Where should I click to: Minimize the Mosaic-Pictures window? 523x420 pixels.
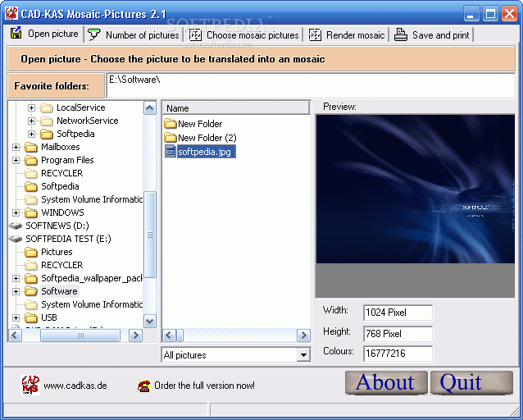tap(471, 14)
